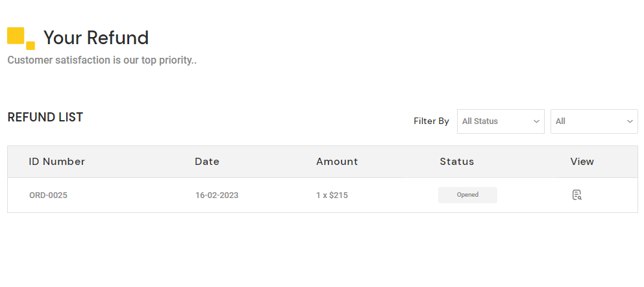Open the second filter dropdown labeled All
This screenshot has width=644, height=287.
tap(593, 121)
